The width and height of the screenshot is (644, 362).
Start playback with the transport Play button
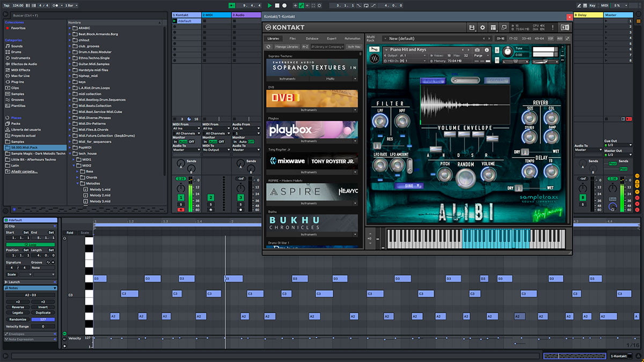pos(269,5)
